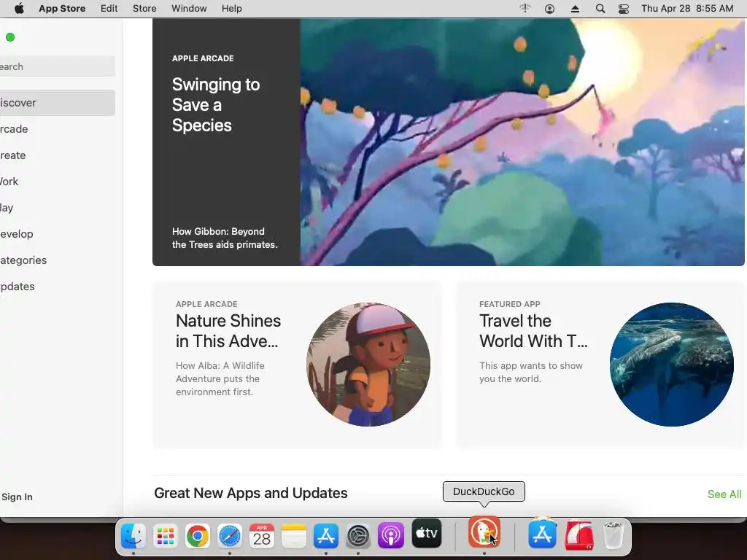Open Trash in the dock
Viewport: 747px width, 560px height.
coord(613,535)
